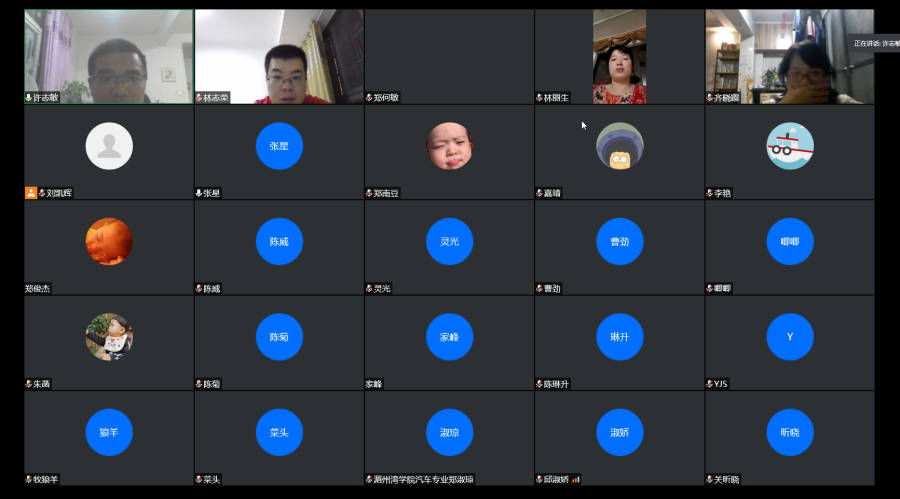
Task: Click the orange host icon beside 刘凯辉
Action: 31,193
